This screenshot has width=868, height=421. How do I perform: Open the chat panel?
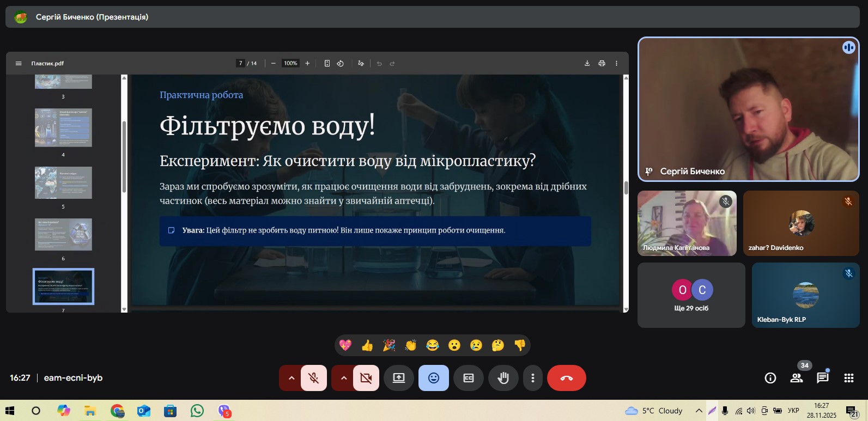tap(822, 378)
